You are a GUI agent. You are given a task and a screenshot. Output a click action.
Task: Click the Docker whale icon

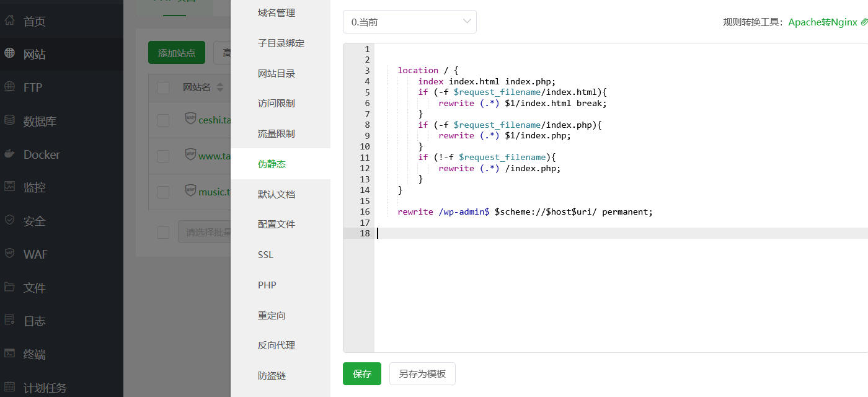tap(10, 154)
